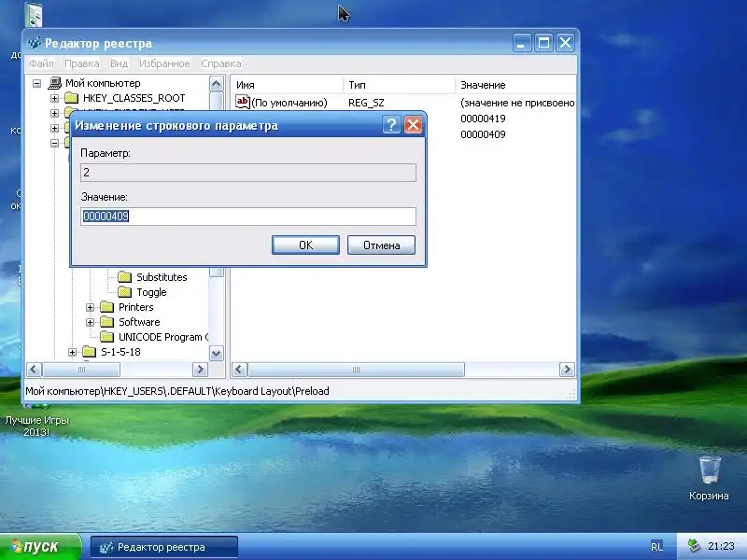Image resolution: width=747 pixels, height=560 pixels.
Task: Click the (значение не присвоено) value cell
Action: pos(517,103)
